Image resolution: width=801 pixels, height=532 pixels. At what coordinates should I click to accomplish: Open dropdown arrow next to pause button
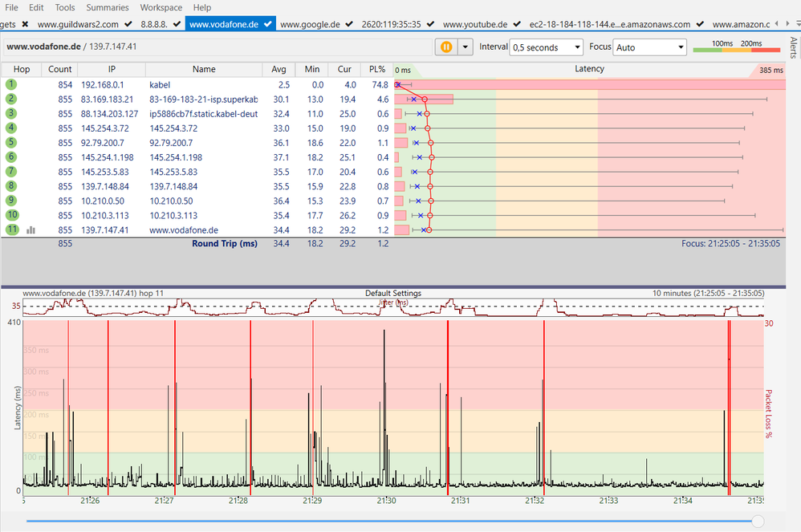coord(466,47)
